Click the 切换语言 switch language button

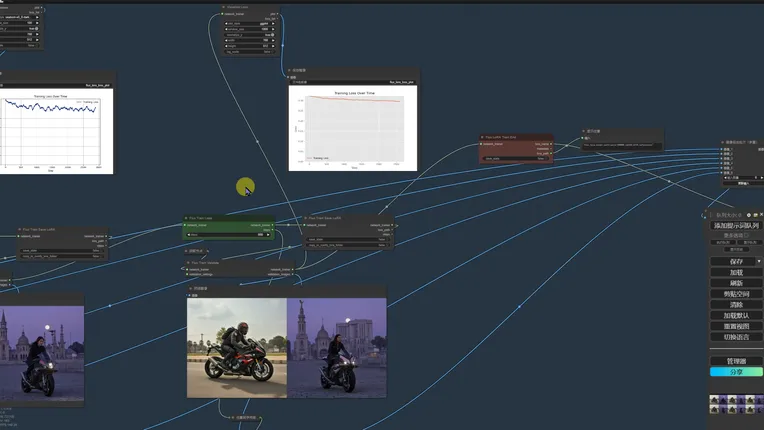[x=736, y=337]
